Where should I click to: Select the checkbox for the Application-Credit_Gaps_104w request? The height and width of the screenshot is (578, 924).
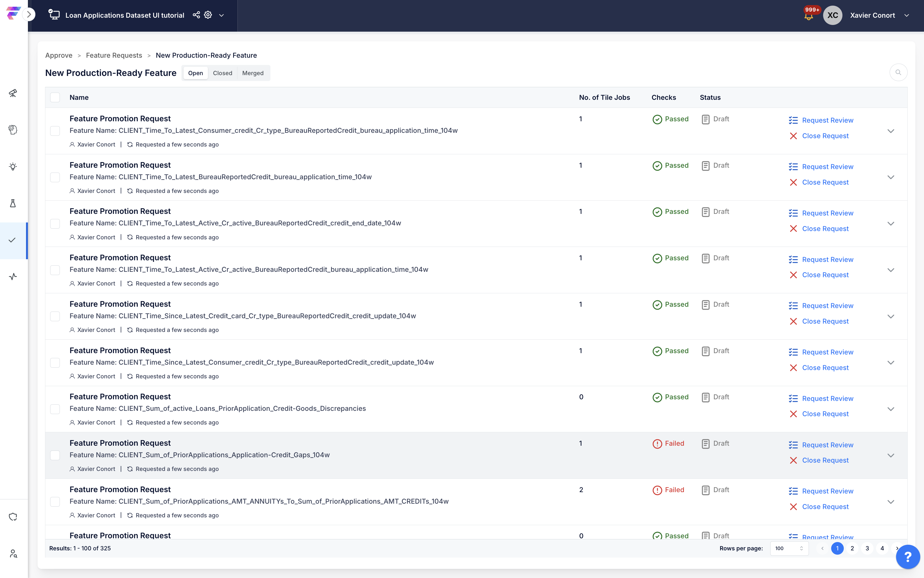(55, 455)
